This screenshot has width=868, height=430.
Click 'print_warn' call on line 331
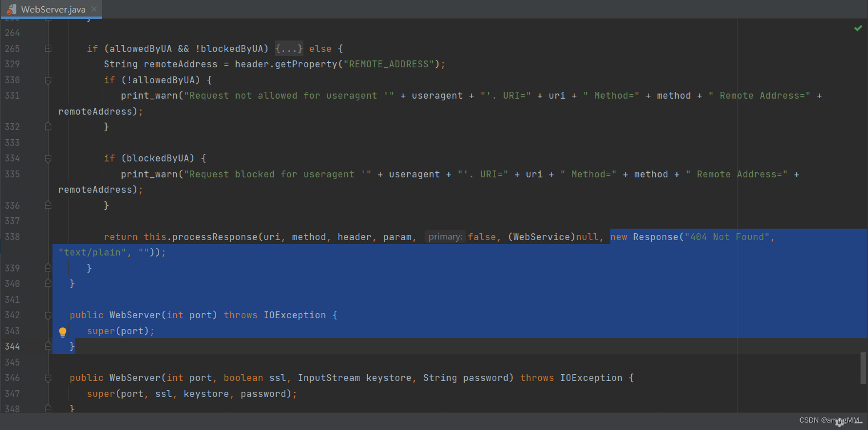(149, 95)
